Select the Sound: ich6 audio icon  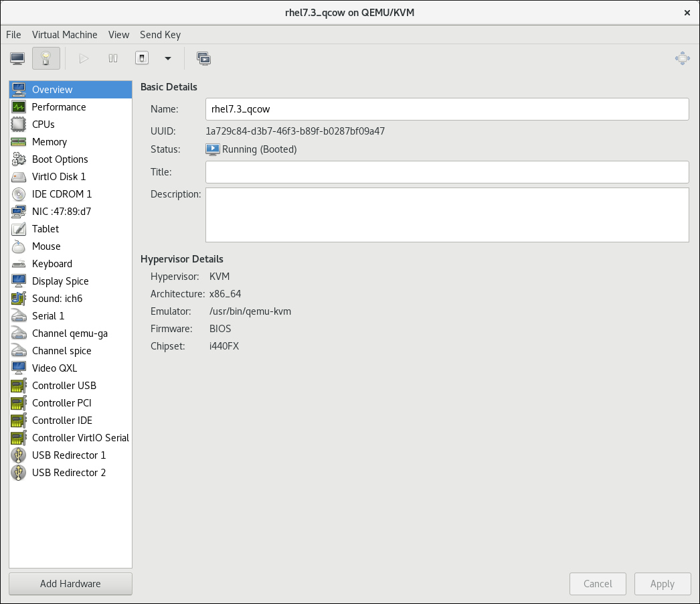coord(19,299)
